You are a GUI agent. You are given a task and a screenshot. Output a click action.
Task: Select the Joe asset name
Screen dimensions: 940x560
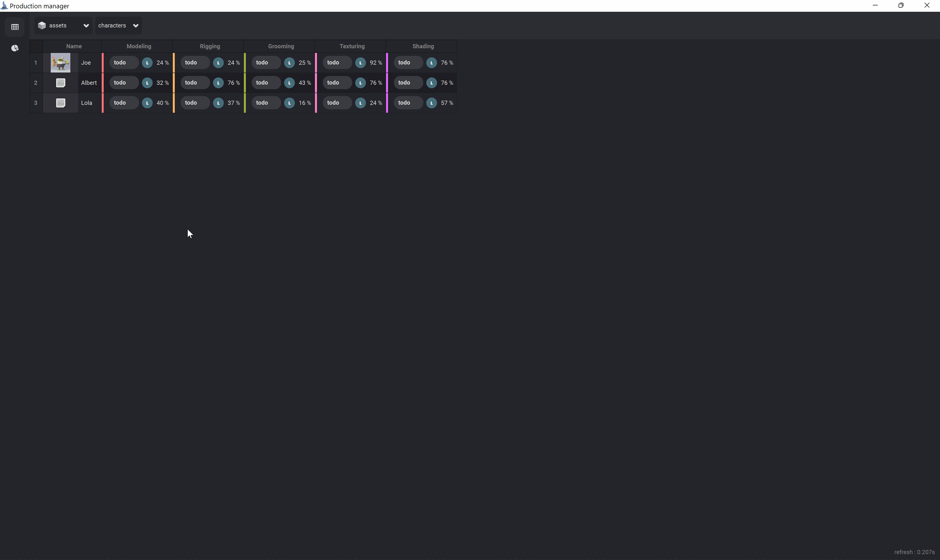click(x=86, y=63)
